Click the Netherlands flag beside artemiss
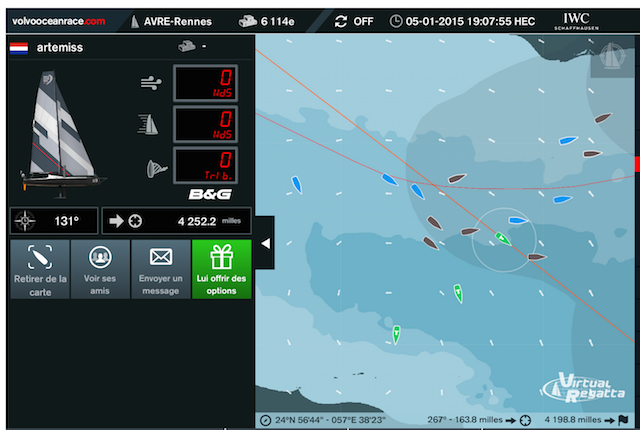 (x=18, y=47)
